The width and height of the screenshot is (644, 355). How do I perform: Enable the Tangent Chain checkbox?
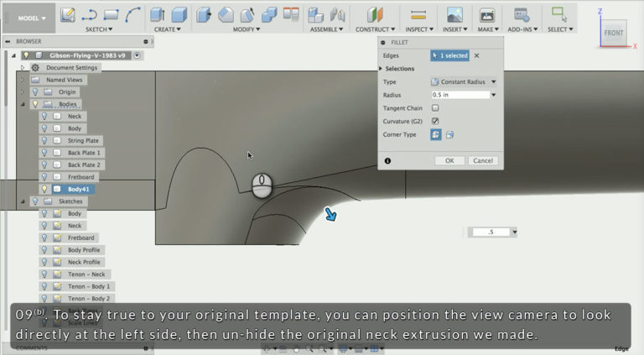click(x=435, y=108)
